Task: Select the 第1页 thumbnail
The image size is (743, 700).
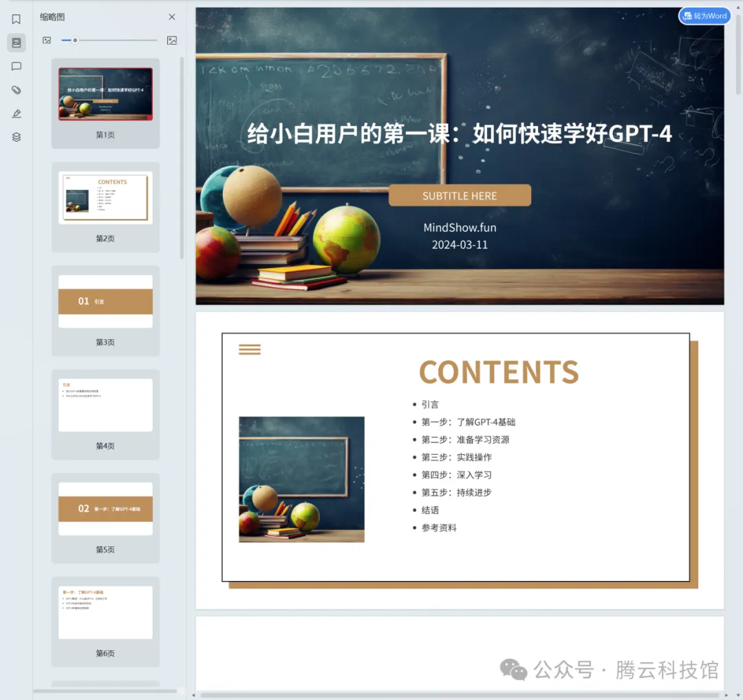Action: tap(105, 93)
